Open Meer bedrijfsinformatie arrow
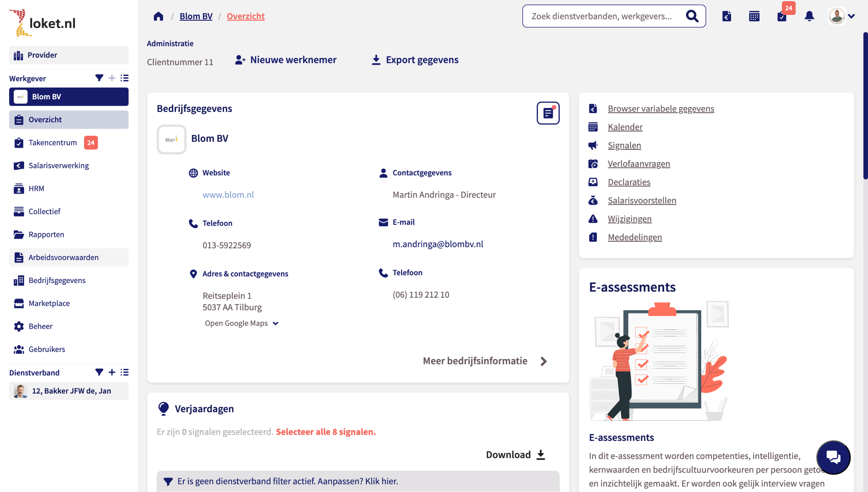868x492 pixels. click(x=544, y=361)
